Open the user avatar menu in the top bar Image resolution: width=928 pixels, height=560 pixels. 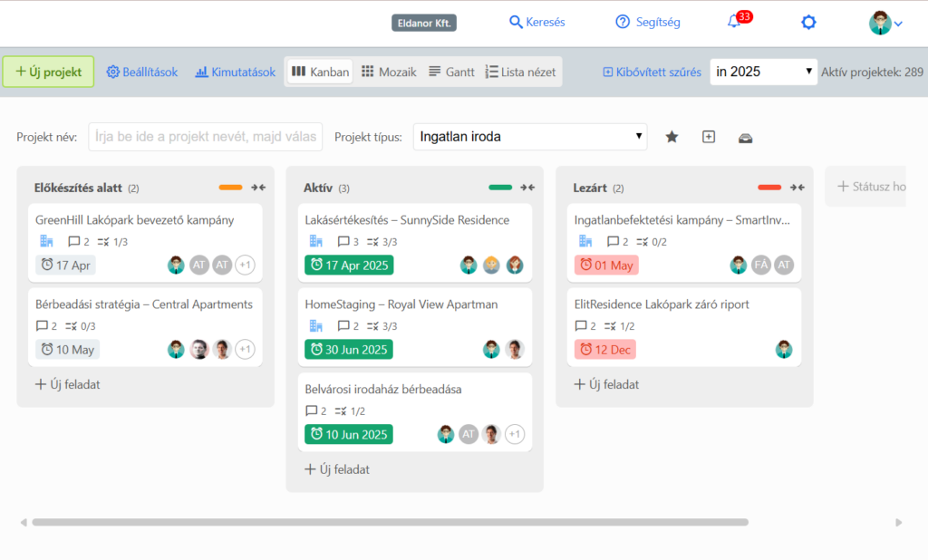point(884,23)
